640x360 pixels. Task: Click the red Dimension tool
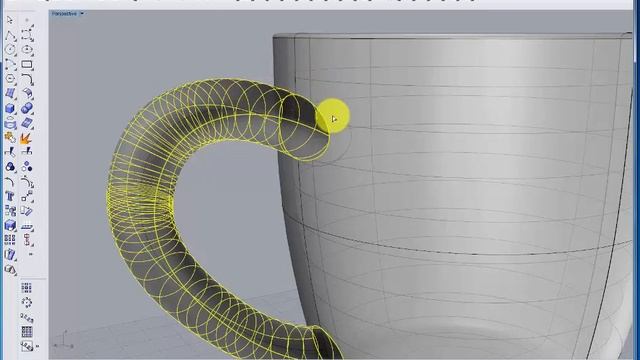27,240
